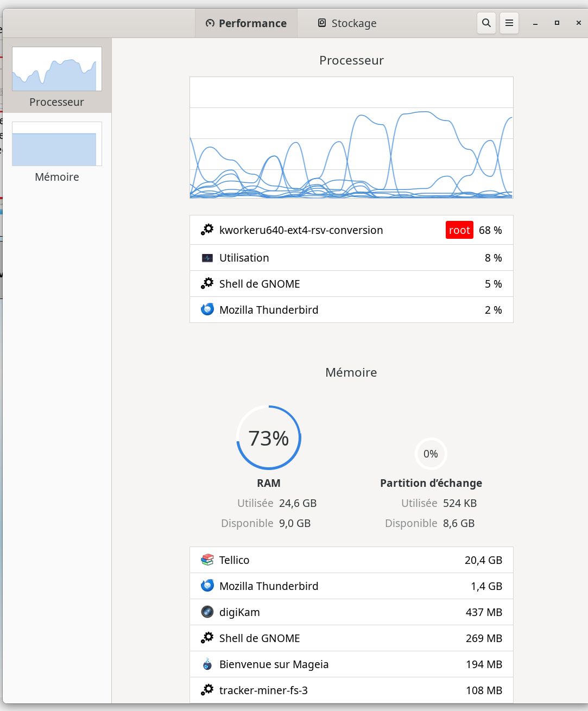
Task: Click the red root badge
Action: point(459,230)
